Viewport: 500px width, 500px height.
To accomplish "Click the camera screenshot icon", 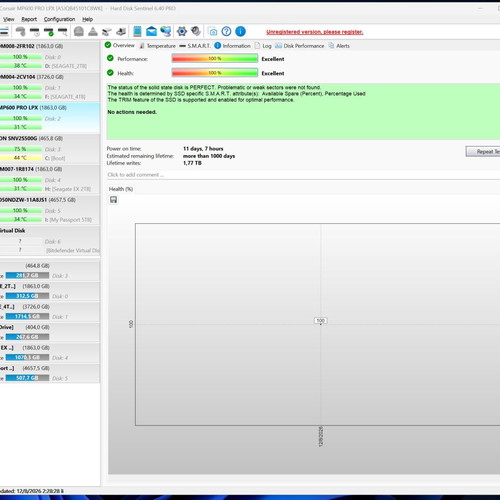I will [212, 32].
